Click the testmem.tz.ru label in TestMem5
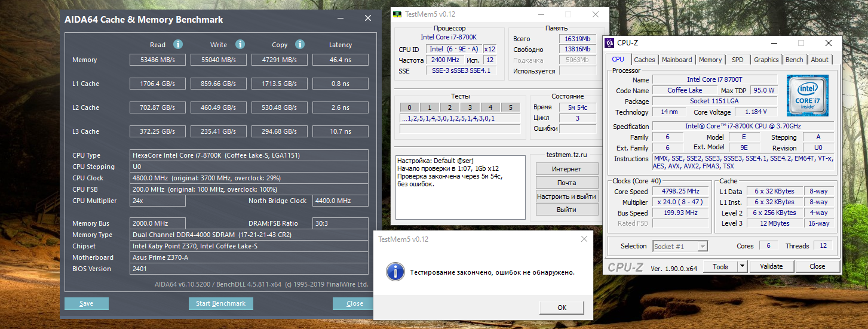This screenshot has height=329, width=868. [x=566, y=155]
